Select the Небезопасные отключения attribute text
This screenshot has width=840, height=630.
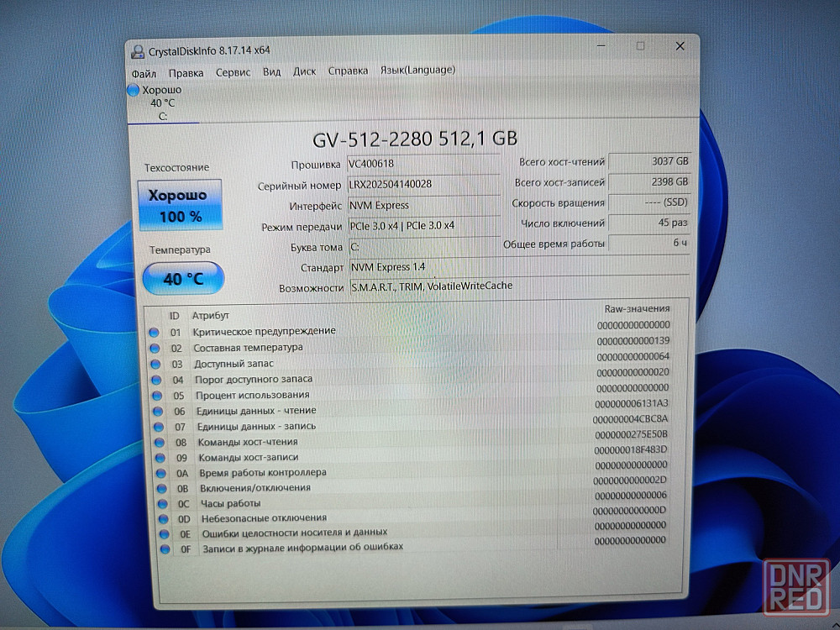264,518
